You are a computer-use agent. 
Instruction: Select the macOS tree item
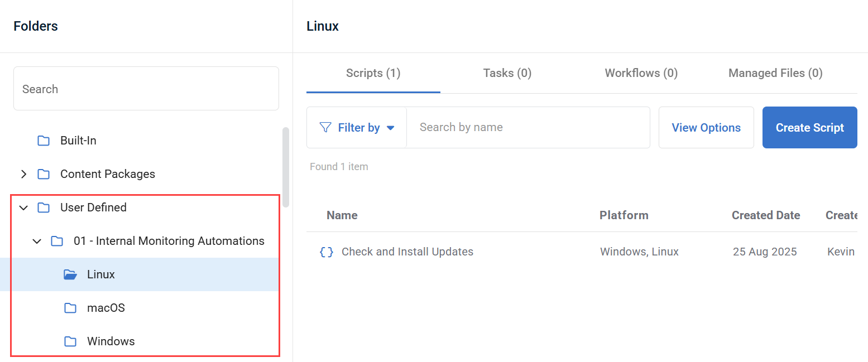(x=106, y=308)
